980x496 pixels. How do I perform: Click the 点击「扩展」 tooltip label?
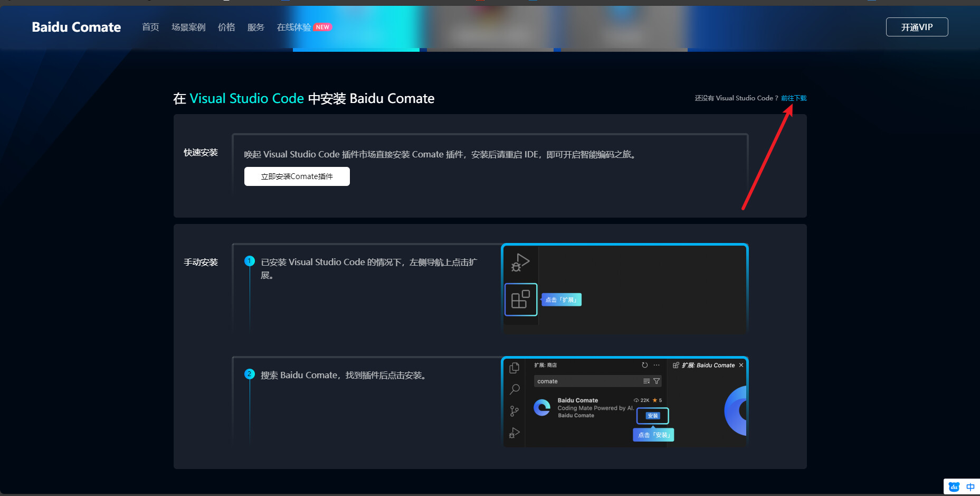[x=562, y=300]
